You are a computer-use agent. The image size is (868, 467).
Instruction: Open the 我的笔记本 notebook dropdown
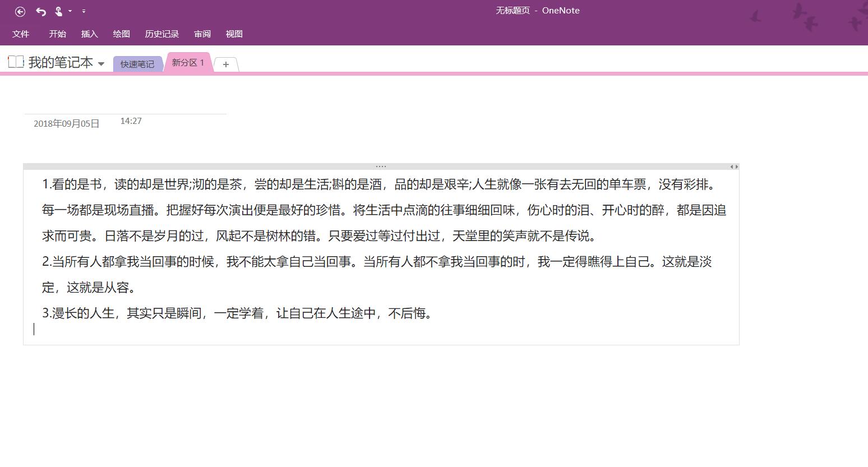click(101, 63)
